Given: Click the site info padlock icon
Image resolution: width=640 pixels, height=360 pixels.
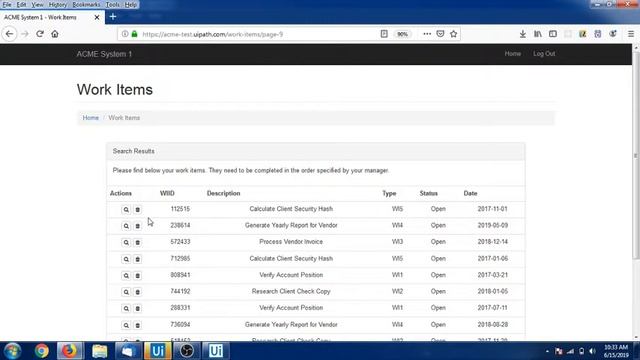Looking at the screenshot, I should (x=134, y=34).
